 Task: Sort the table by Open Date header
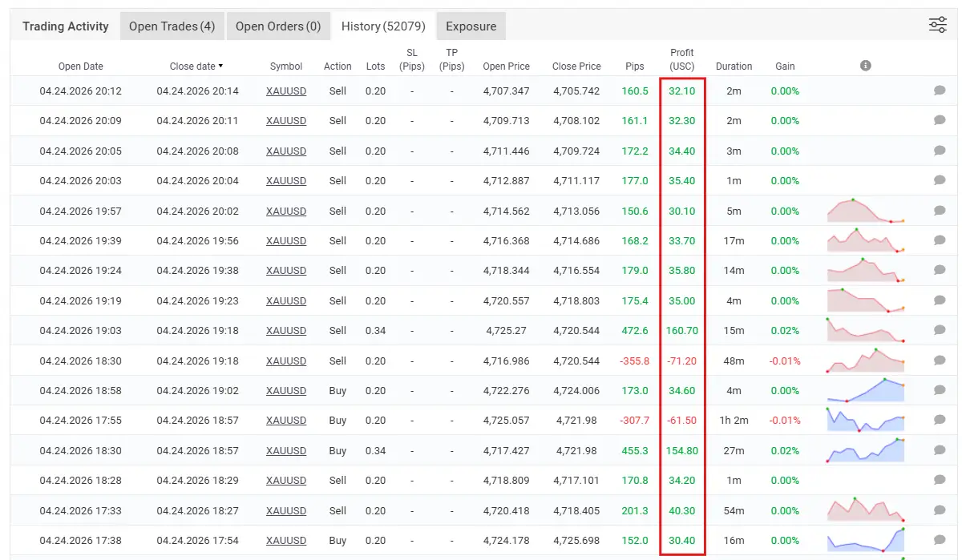click(x=80, y=66)
